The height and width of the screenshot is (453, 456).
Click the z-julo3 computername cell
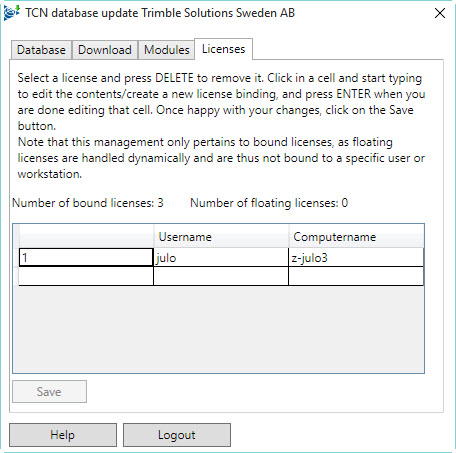pyautogui.click(x=356, y=257)
